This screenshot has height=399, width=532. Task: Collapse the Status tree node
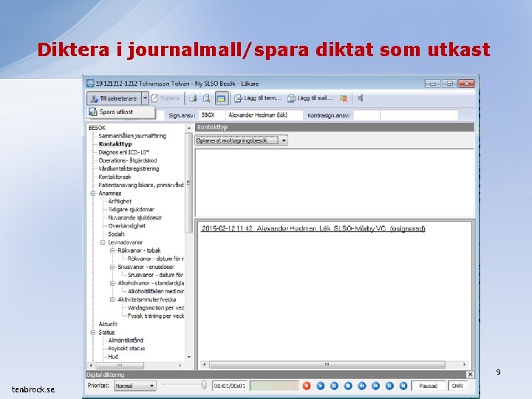pos(93,332)
